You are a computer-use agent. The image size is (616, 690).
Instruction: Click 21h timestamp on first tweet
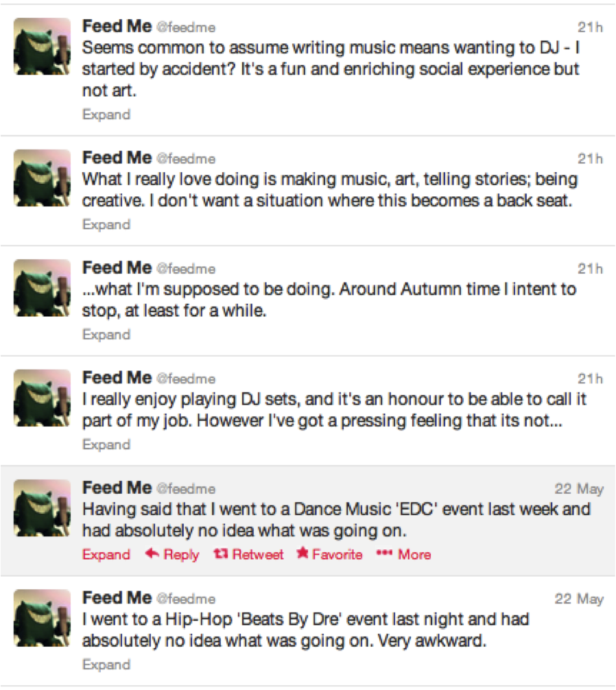tap(590, 27)
